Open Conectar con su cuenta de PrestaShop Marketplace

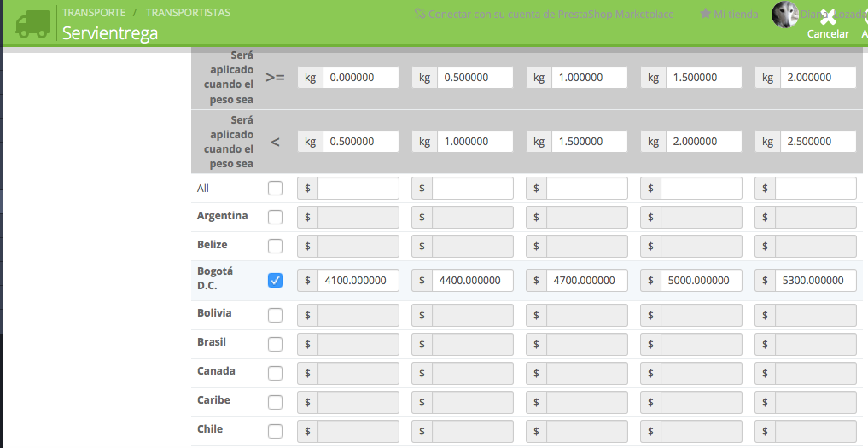point(551,14)
